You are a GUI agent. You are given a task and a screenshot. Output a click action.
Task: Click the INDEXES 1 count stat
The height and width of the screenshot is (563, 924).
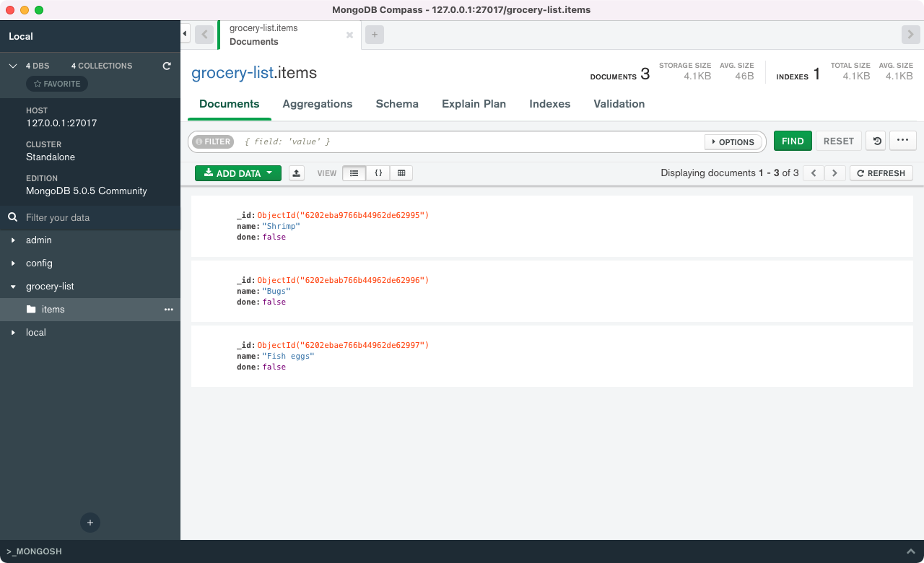798,74
